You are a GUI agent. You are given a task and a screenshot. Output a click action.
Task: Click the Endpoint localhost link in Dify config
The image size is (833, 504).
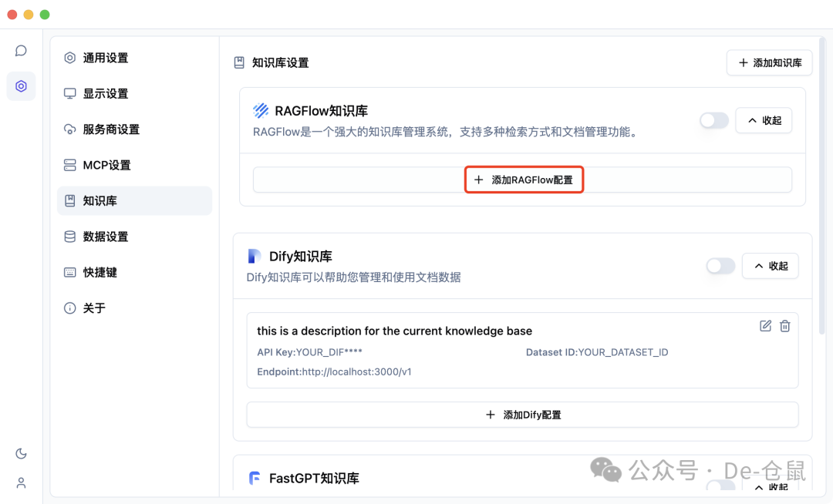336,371
